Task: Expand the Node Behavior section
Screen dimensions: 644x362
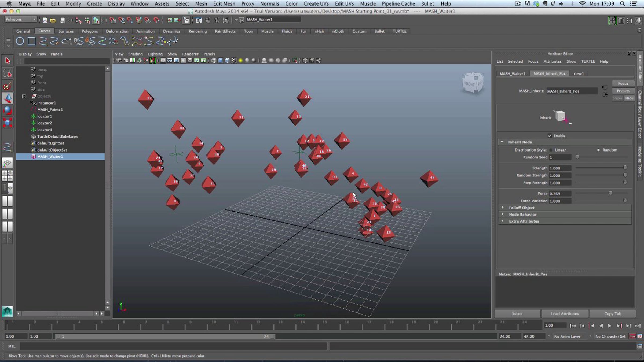Action: 502,214
